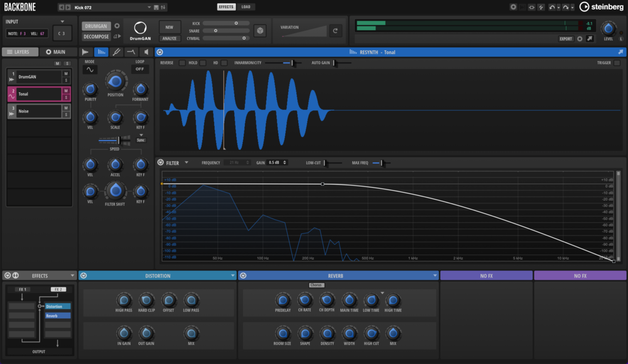This screenshot has width=628, height=364.
Task: Click the Gain value field showing 0.5 dB
Action: click(273, 163)
